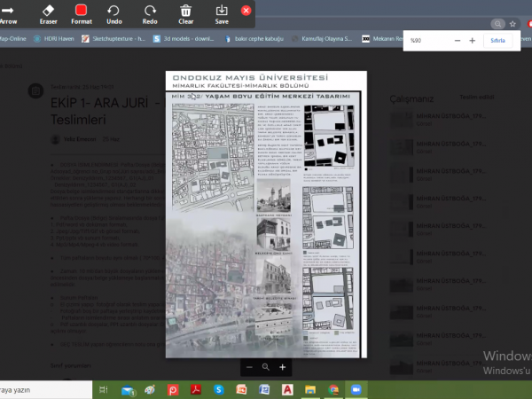Click the browser zoom magnifier icon
Image resolution: width=532 pixels, height=399 pixels.
point(497,24)
